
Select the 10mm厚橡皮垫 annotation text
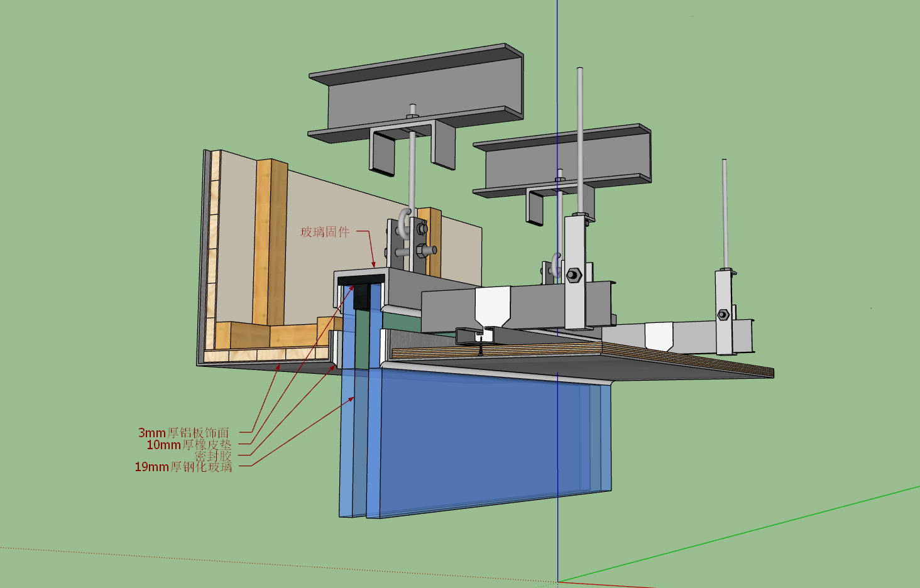(x=189, y=445)
